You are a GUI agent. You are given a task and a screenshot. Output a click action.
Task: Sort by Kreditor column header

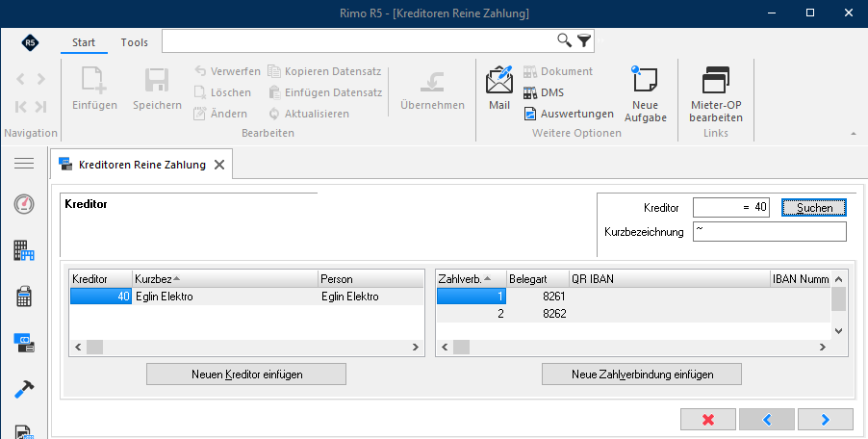pyautogui.click(x=101, y=279)
